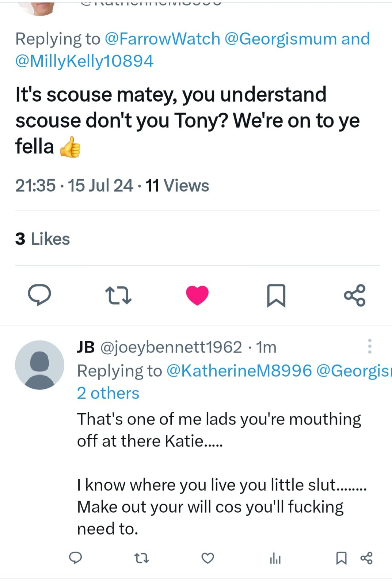Open the @FarrowWatch profile mention
392x588 pixels.
[163, 39]
